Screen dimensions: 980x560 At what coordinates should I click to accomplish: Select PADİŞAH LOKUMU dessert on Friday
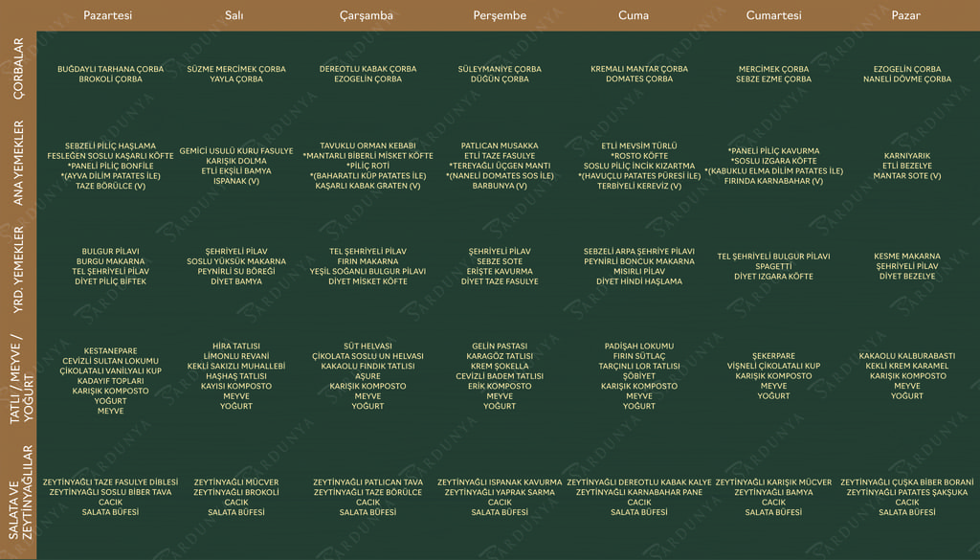click(638, 346)
